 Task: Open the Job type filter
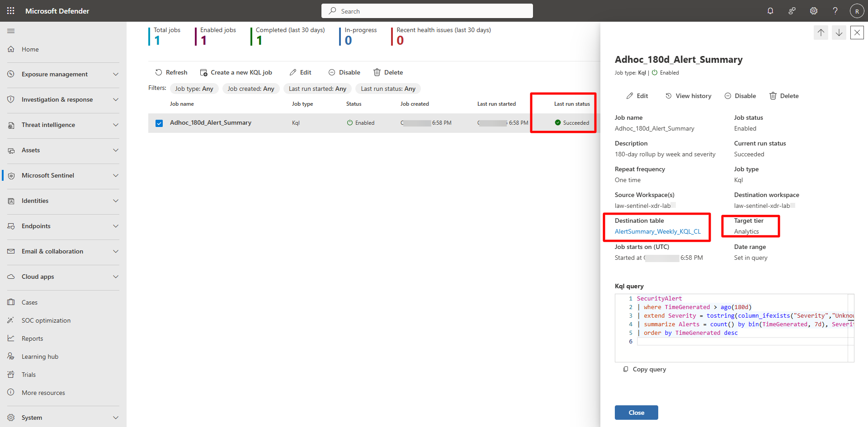[x=194, y=89]
